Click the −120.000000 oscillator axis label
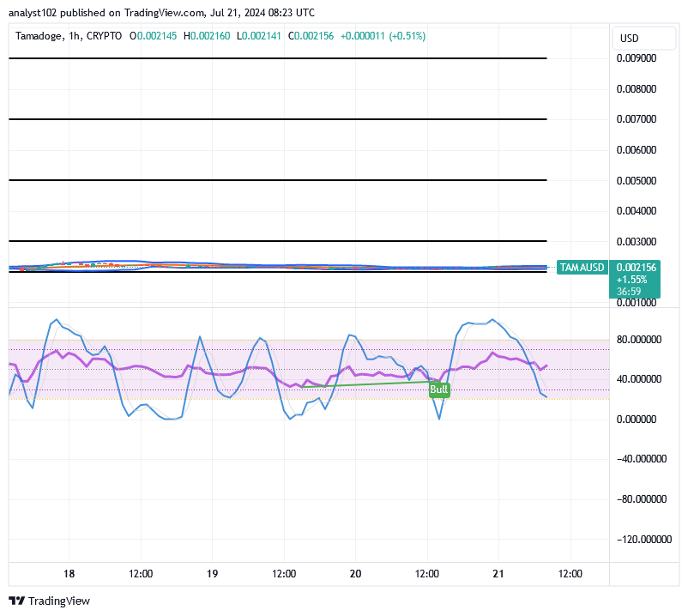Image resolution: width=688 pixels, height=616 pixels. click(x=644, y=540)
